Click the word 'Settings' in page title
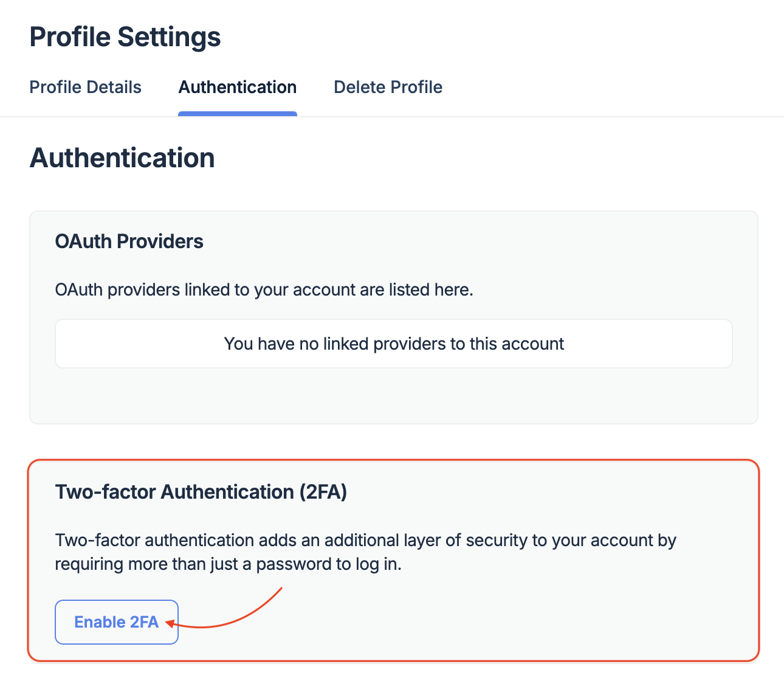Viewport: 784px width, 686px height. 169,36
